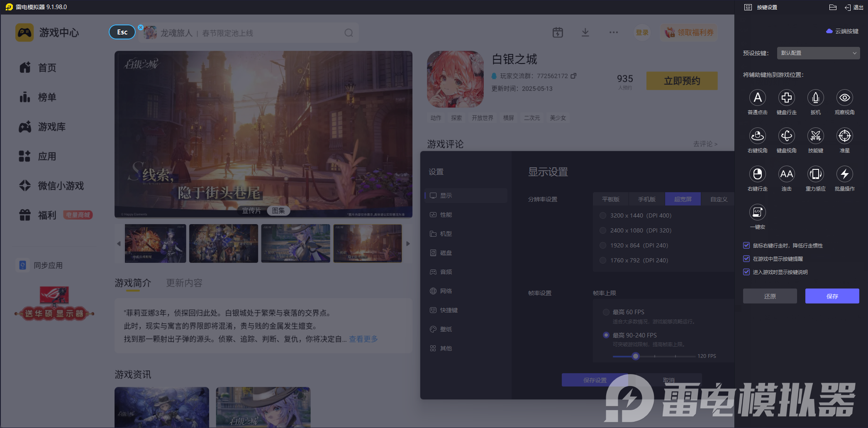Open 音频 audio settings section

pos(466,272)
